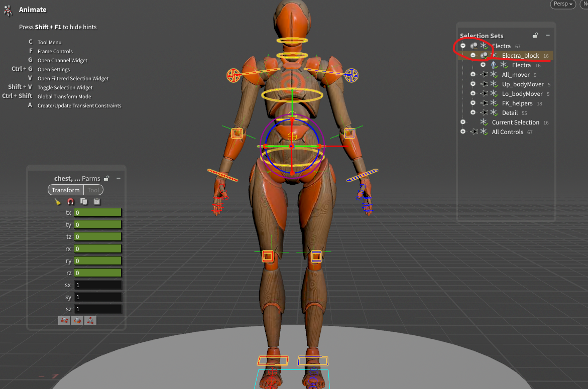Image resolution: width=588 pixels, height=389 pixels.
Task: Toggle the asterisk checkmark on Detail row
Action: (x=494, y=112)
